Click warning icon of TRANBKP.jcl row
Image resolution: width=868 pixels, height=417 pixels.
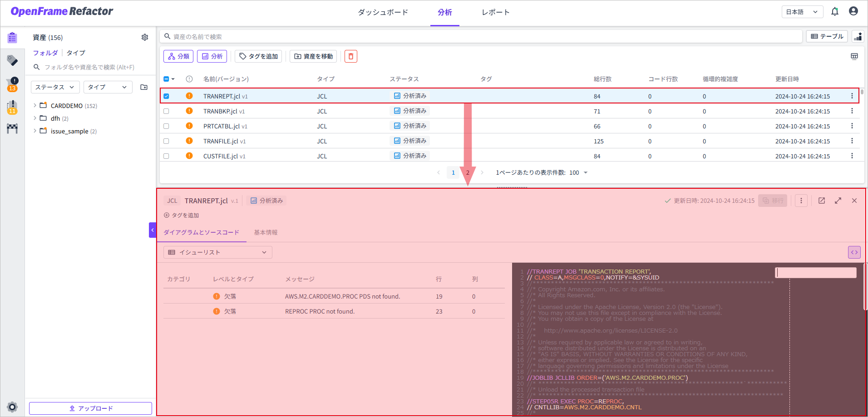189,111
